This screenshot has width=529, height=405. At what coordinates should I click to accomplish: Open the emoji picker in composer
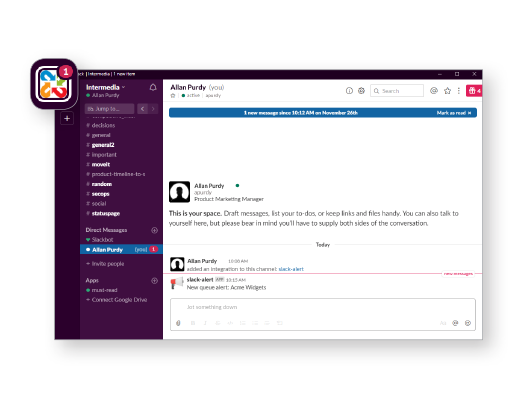[468, 323]
